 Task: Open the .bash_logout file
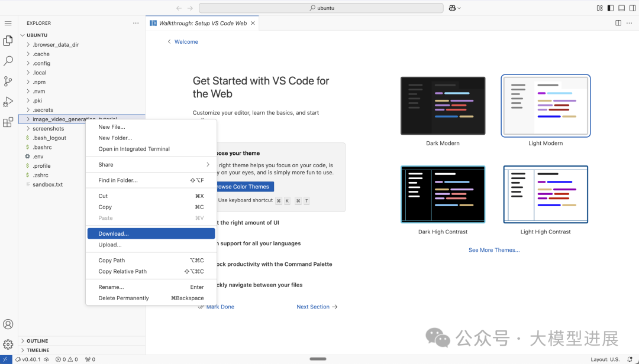pos(49,138)
